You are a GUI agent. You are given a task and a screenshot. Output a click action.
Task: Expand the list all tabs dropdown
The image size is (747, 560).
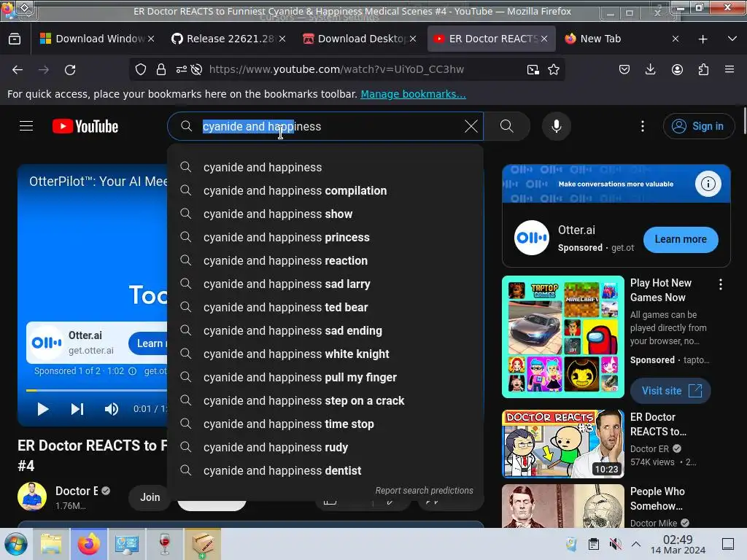pos(732,39)
